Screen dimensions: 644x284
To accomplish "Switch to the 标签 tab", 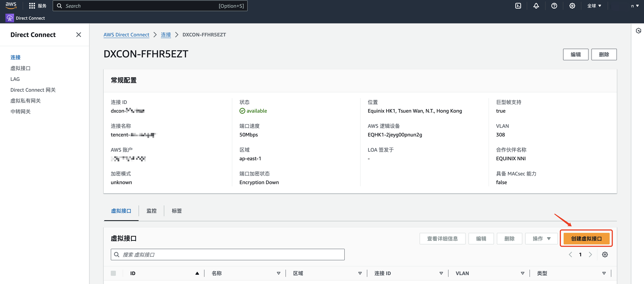I will coord(177,211).
